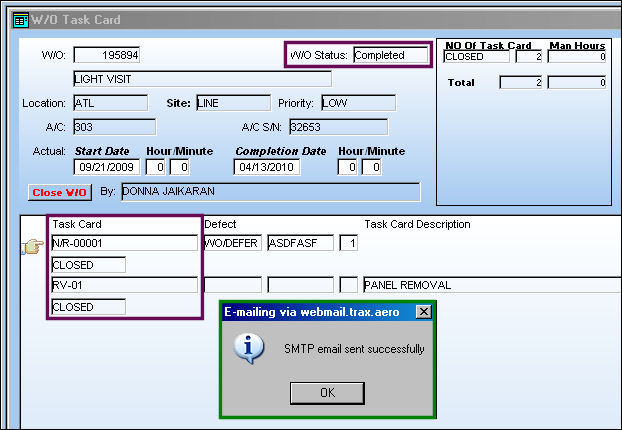Click the WO/DEFER defect field
The width and height of the screenshot is (622, 430).
(x=232, y=243)
